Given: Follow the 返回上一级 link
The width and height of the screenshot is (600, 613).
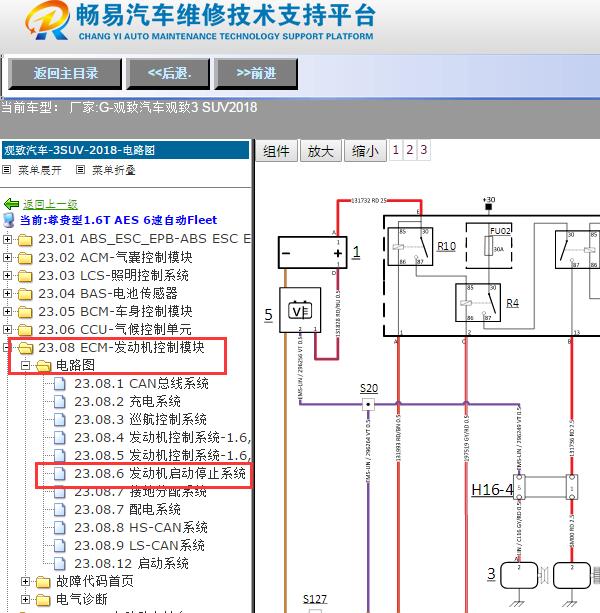Looking at the screenshot, I should (50, 204).
